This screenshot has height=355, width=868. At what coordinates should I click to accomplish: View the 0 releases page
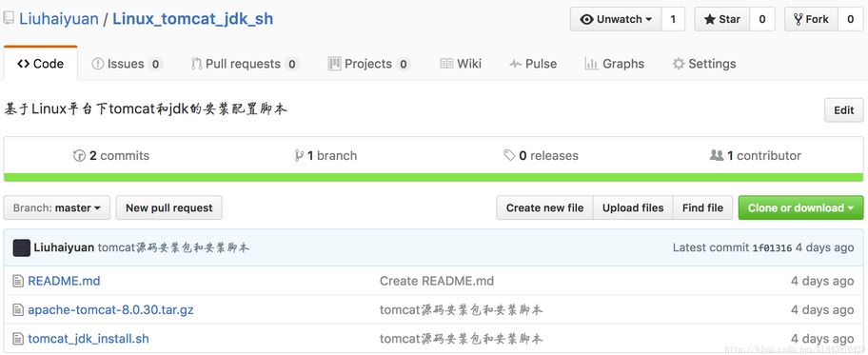click(541, 156)
